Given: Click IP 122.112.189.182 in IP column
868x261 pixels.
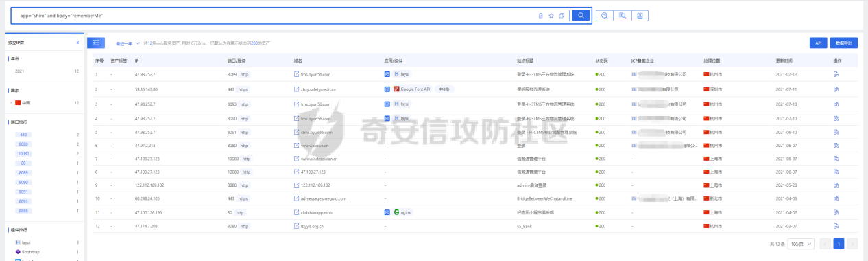Looking at the screenshot, I should point(149,185).
